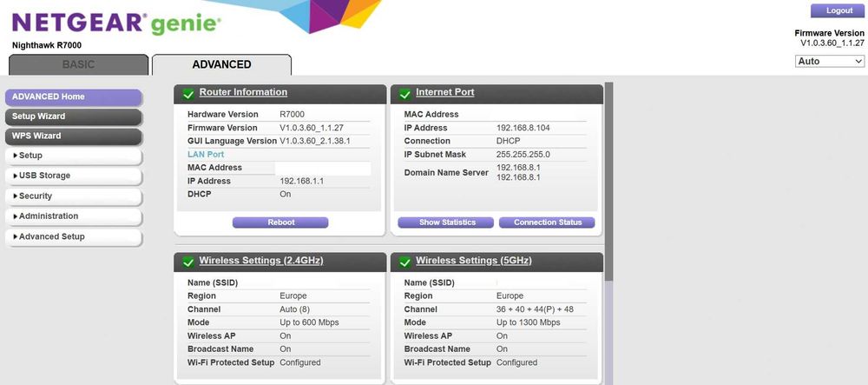Screen dimensions: 868x385
Task: Click the 5GHz channel value 36 + 40 + 44(P) + 48
Action: (535, 309)
